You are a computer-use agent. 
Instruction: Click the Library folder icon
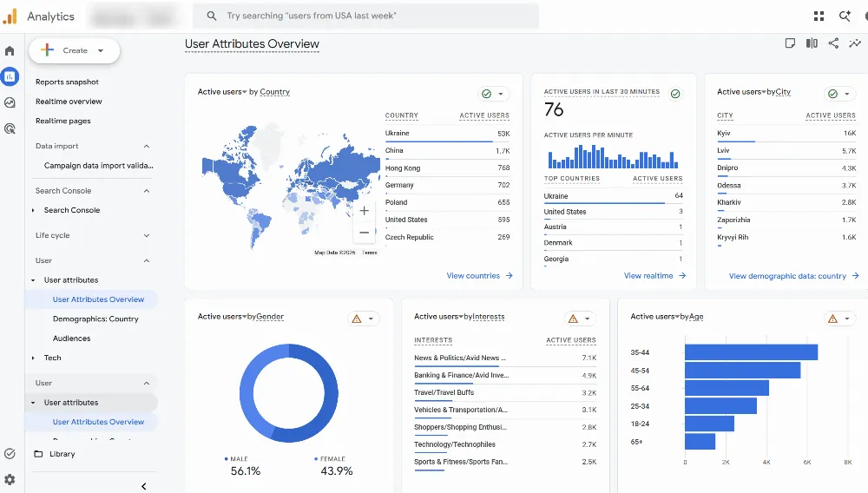38,454
